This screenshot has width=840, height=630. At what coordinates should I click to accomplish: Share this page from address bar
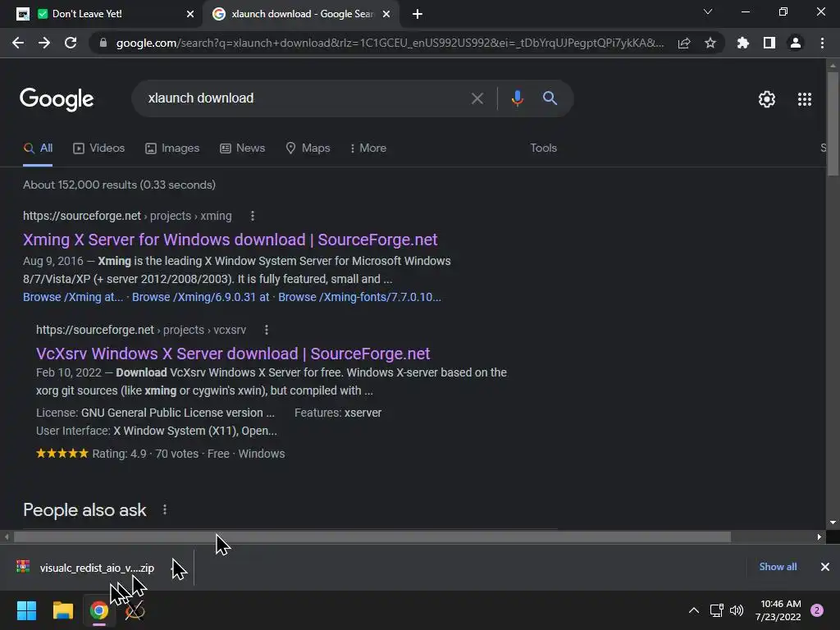[x=684, y=43]
